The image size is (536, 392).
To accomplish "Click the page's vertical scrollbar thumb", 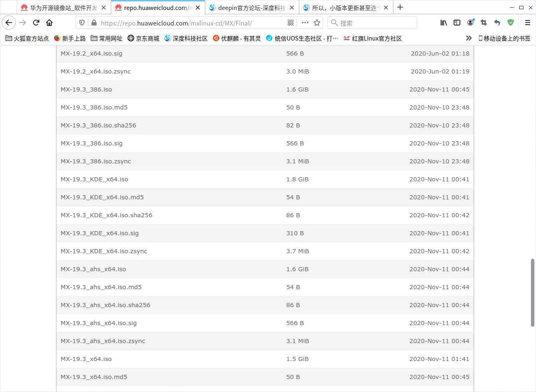I will 532,293.
